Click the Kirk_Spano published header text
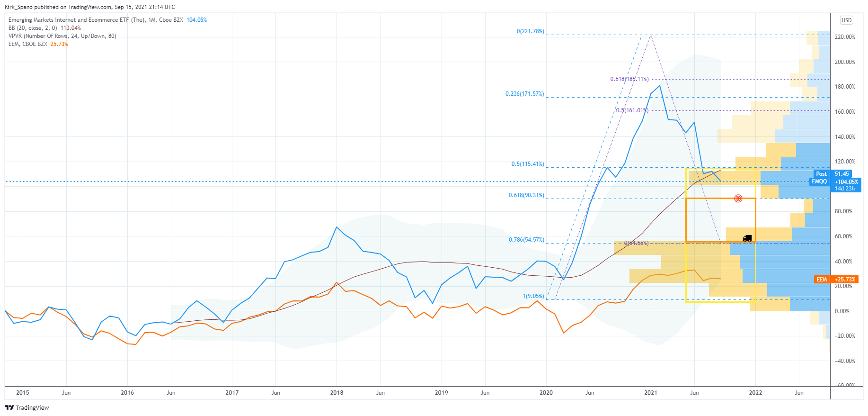 (x=89, y=7)
